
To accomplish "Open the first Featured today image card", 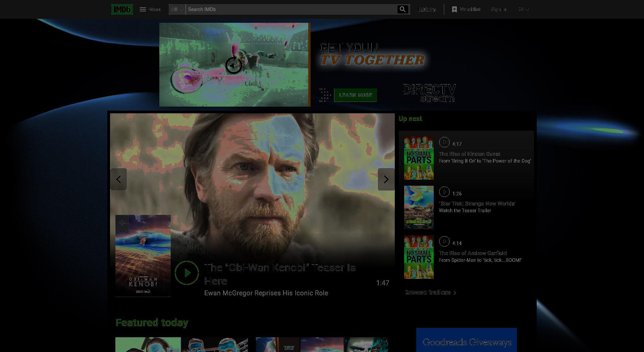I will tap(181, 345).
